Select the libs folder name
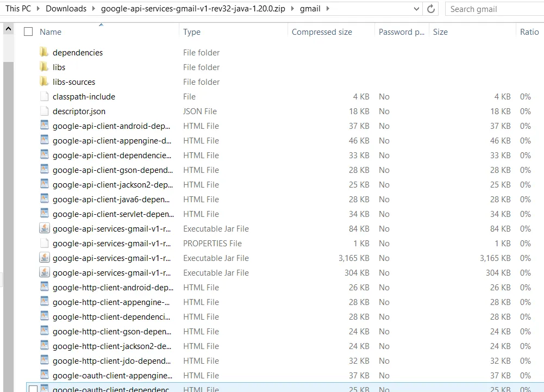The width and height of the screenshot is (544, 392). point(59,67)
